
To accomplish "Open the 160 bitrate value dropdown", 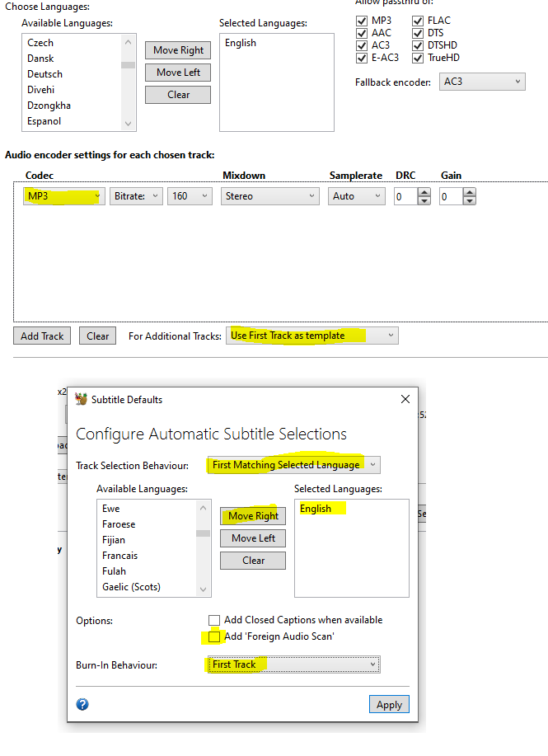I will point(190,196).
